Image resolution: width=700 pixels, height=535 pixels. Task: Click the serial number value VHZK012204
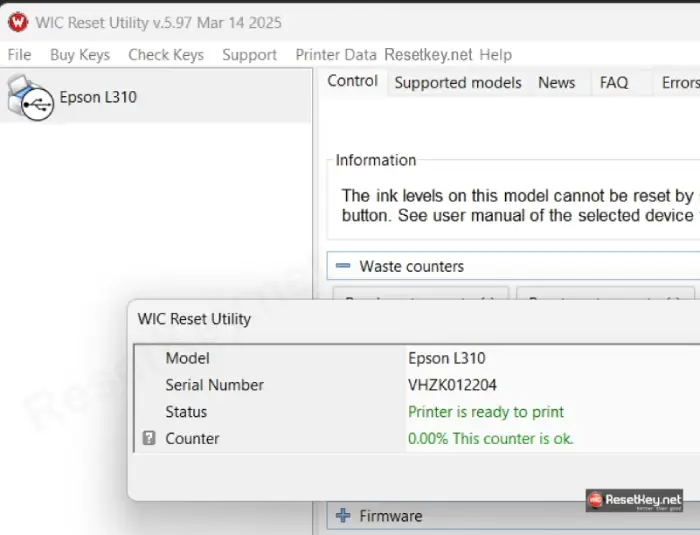(x=452, y=385)
